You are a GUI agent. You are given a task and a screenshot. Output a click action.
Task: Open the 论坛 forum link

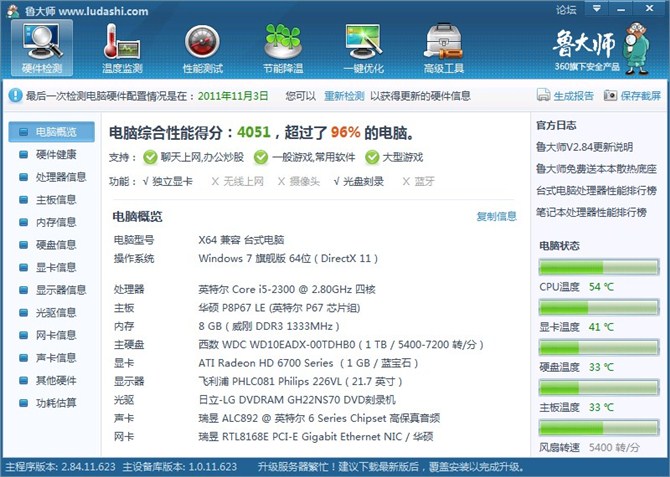(566, 9)
